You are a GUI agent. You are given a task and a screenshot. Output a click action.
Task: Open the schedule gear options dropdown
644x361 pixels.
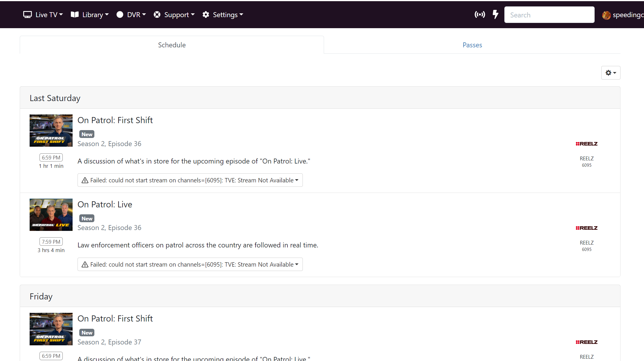[611, 73]
